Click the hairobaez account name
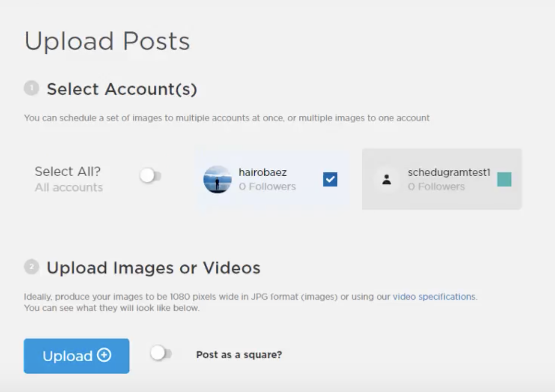The width and height of the screenshot is (555, 392). (263, 172)
